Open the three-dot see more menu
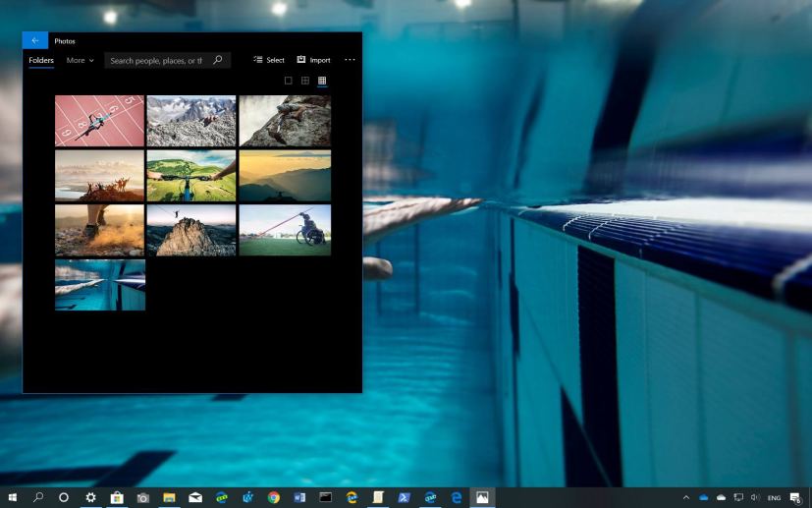The image size is (812, 508). (x=351, y=60)
